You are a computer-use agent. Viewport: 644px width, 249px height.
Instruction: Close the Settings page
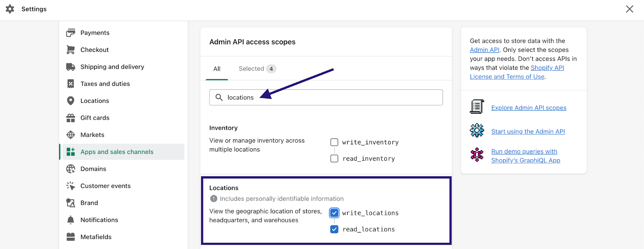pyautogui.click(x=630, y=9)
